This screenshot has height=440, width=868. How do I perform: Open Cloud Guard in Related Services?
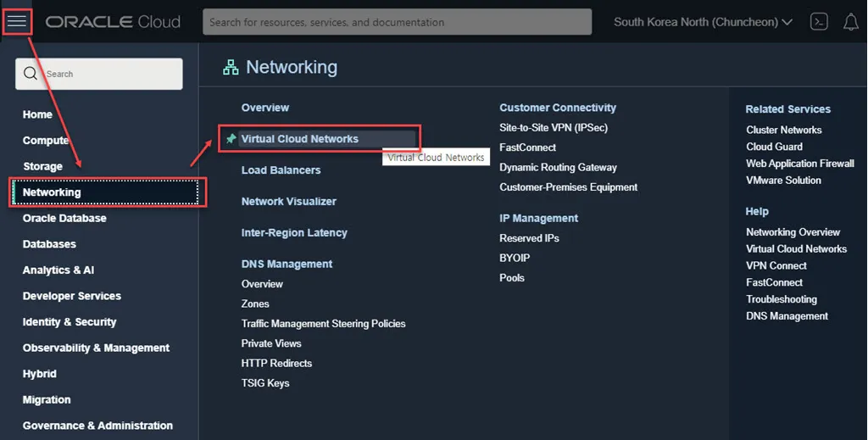point(774,147)
